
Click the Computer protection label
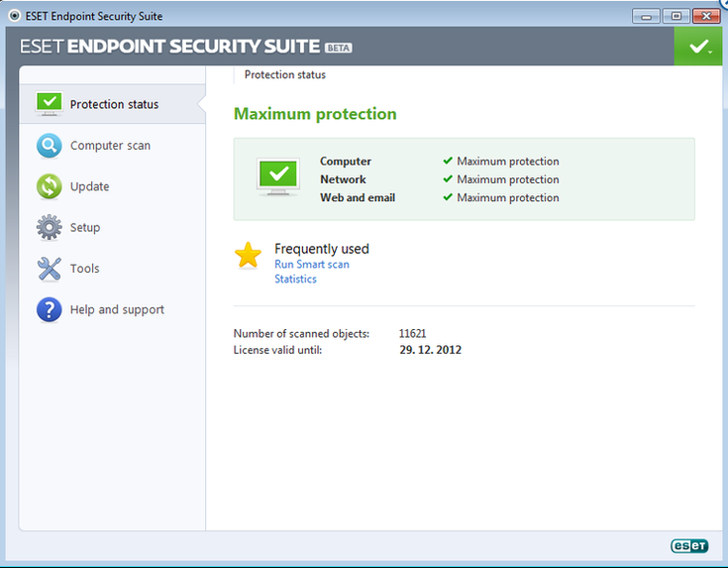[x=346, y=162]
